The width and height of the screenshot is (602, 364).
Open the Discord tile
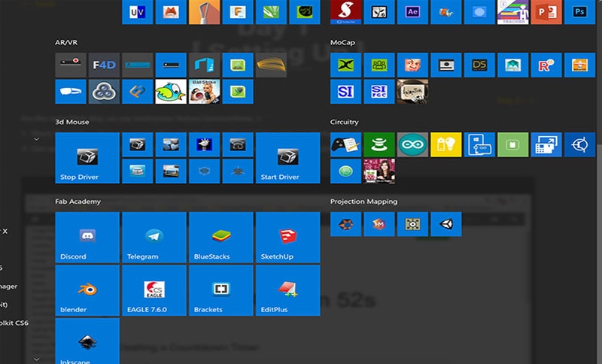pyautogui.click(x=87, y=238)
